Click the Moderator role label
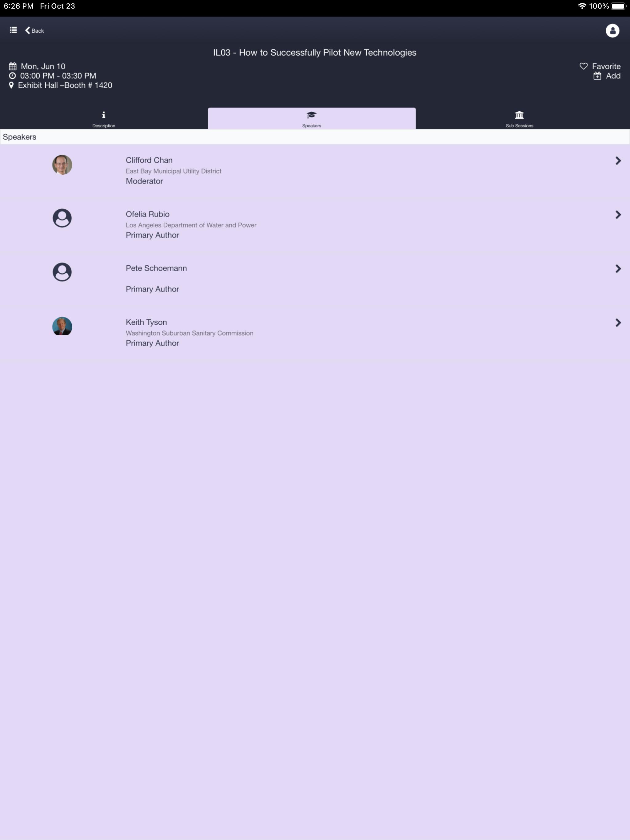The width and height of the screenshot is (630, 840). point(144,181)
